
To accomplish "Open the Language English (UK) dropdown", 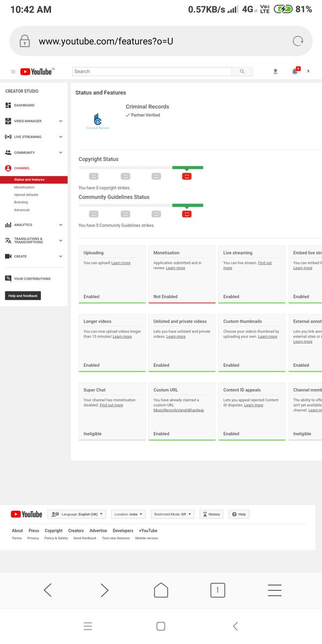I will click(77, 514).
